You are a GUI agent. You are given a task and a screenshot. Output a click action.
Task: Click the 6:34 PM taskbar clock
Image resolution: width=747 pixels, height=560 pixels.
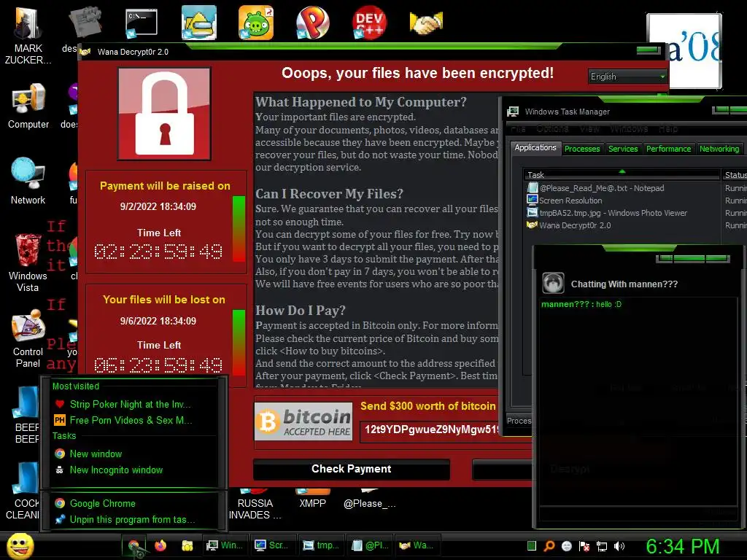(682, 546)
